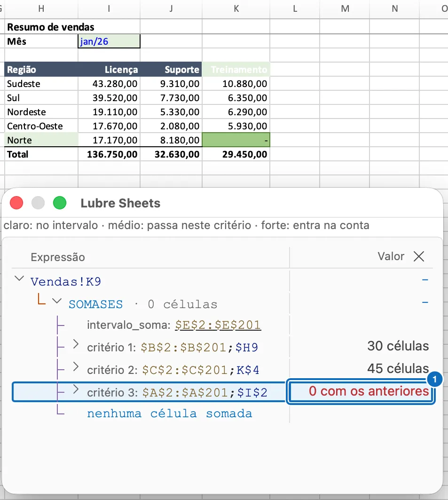This screenshot has height=500, width=448.
Task: Click the intervalo_soma $E$2:$E$201 reference
Action: (218, 325)
